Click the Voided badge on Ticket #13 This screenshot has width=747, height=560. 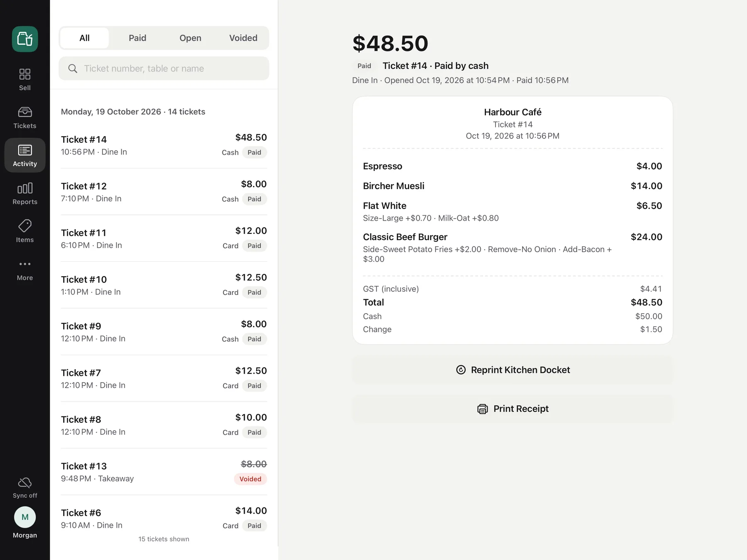pos(250,479)
